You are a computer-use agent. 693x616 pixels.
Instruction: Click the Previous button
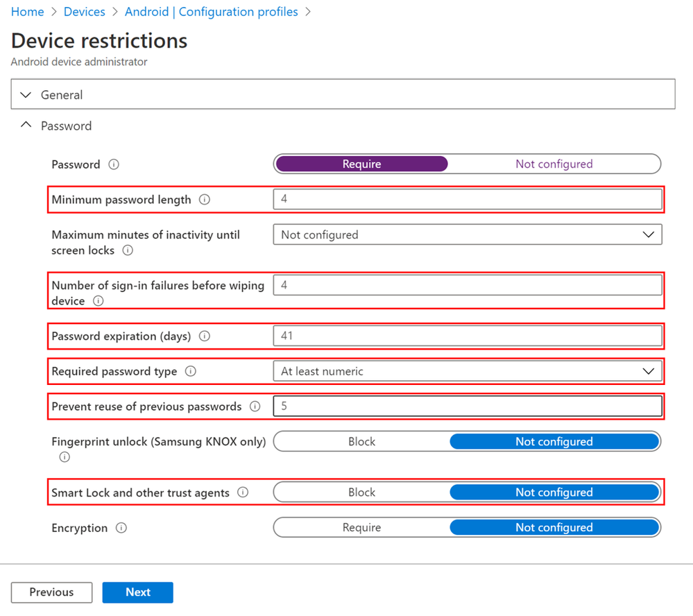52,592
